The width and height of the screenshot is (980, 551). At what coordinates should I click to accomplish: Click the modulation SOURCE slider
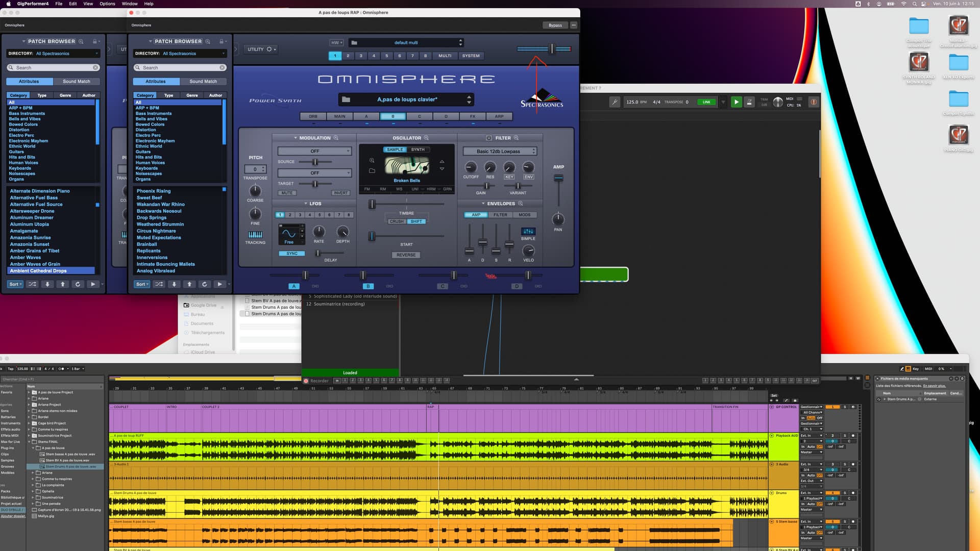click(x=315, y=162)
